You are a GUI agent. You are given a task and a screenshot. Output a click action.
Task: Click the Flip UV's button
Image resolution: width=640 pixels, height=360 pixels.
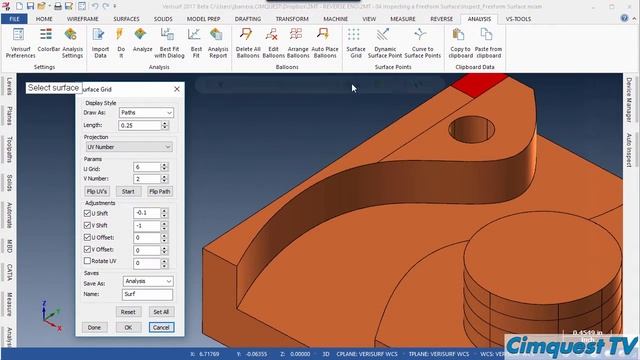click(97, 191)
